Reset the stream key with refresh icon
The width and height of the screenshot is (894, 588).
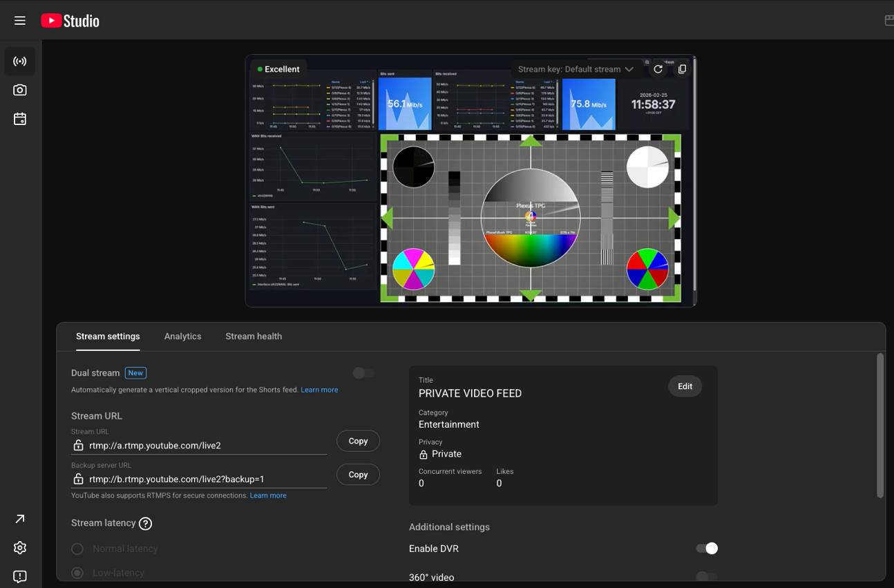point(658,69)
